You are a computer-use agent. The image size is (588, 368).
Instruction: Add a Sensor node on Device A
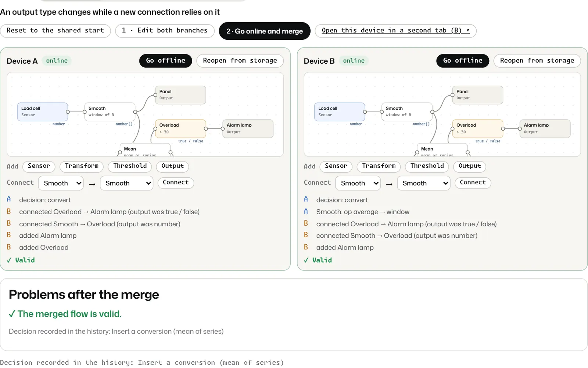(39, 166)
